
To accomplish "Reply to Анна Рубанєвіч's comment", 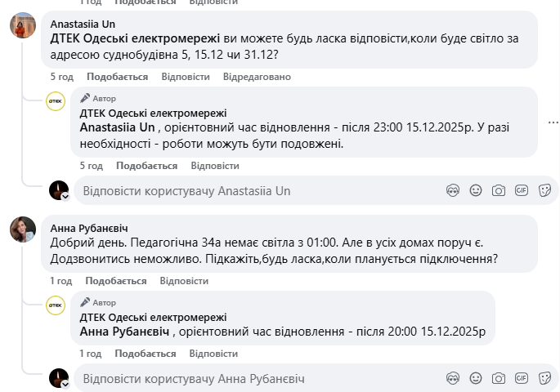I will pos(184,281).
